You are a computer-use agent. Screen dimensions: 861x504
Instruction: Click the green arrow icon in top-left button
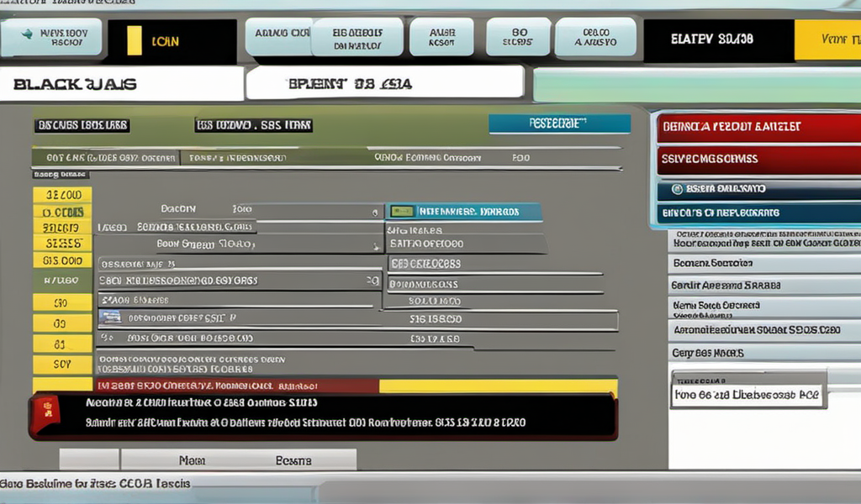point(27,34)
